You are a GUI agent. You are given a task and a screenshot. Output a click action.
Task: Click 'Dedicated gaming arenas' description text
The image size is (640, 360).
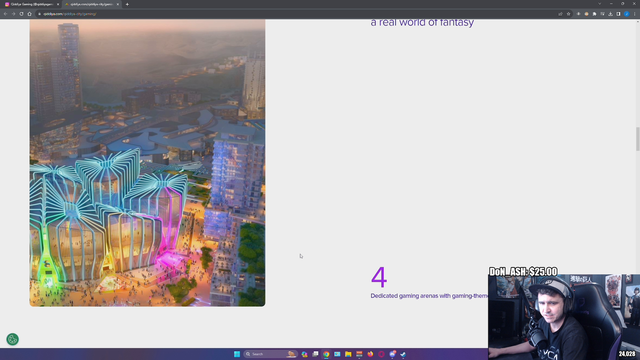pos(429,296)
